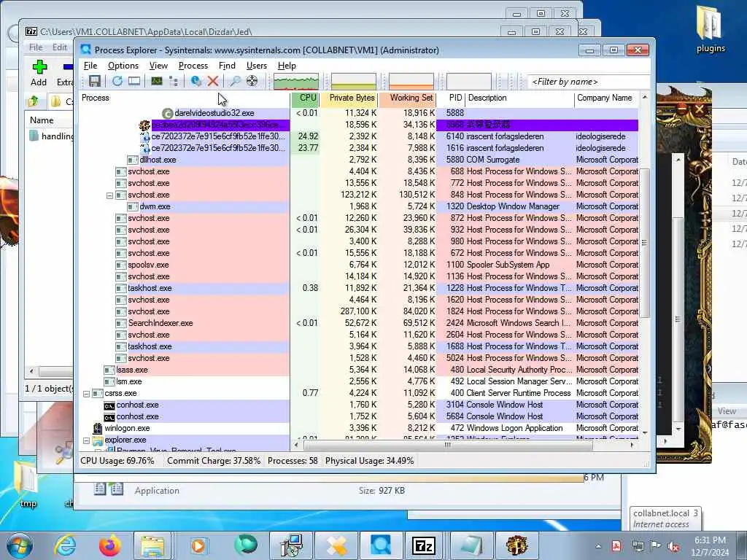Open the orange physical memory mini graph
The height and width of the screenshot is (560, 747).
[411, 82]
